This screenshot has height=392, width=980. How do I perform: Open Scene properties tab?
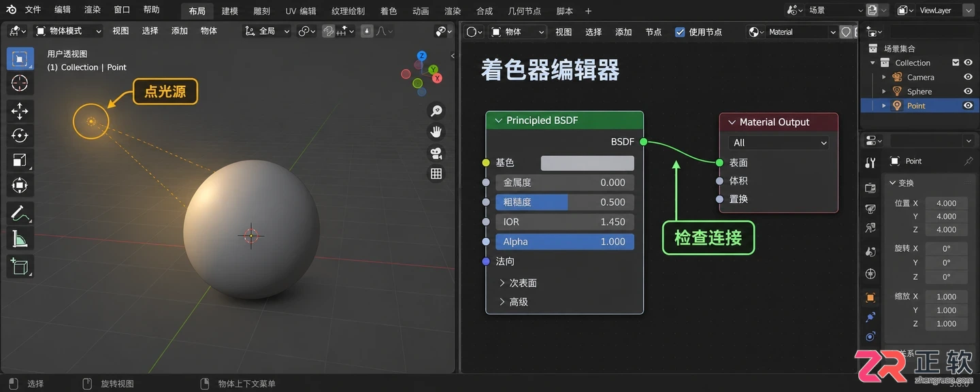870,251
